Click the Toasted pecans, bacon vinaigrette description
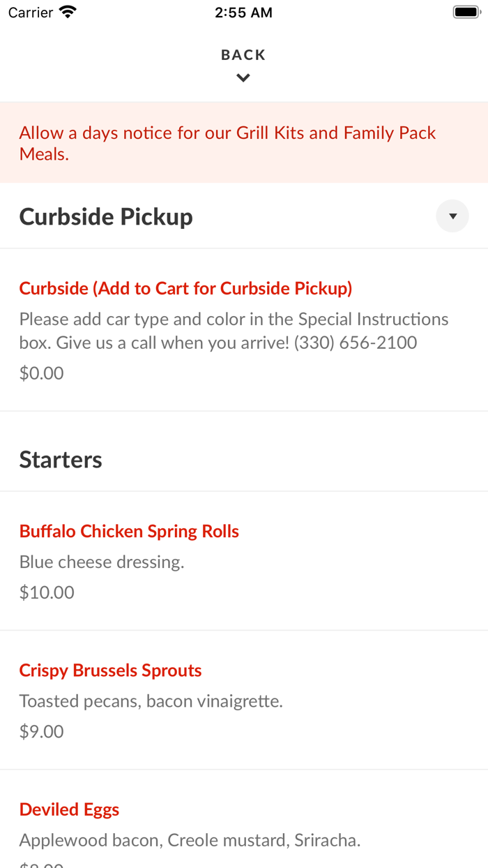 tap(151, 701)
